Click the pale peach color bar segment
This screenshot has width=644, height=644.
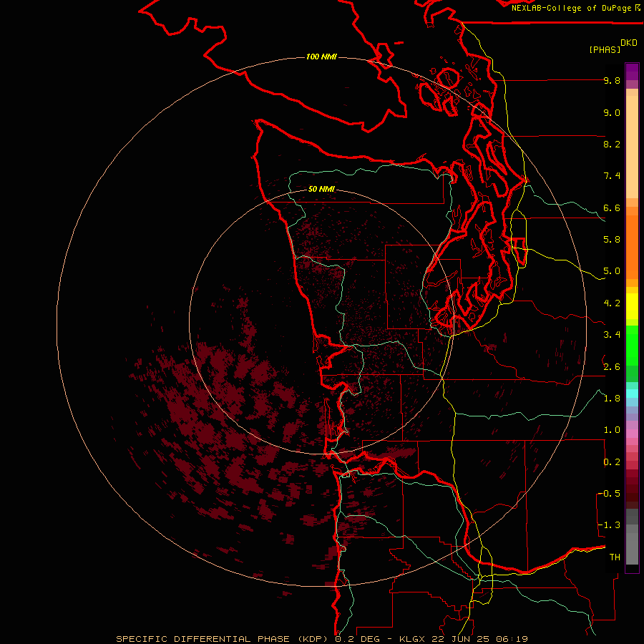[x=632, y=147]
